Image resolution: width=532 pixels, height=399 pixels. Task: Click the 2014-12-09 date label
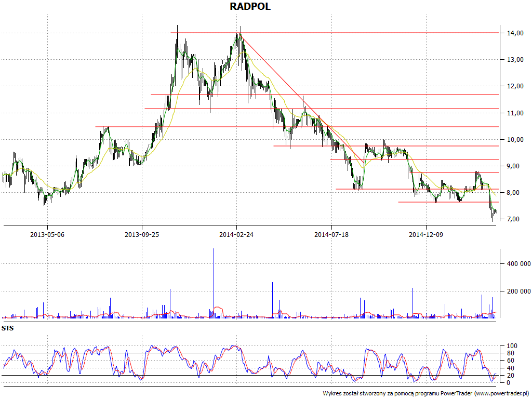pyautogui.click(x=426, y=234)
